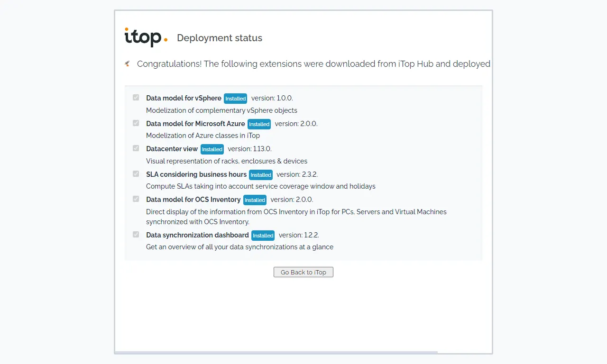The height and width of the screenshot is (364, 607).
Task: Click Installed badge next to vSphere
Action: coord(236,99)
